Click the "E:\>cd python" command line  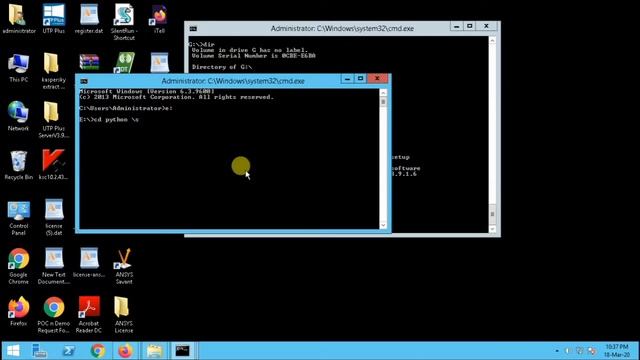[x=109, y=120]
